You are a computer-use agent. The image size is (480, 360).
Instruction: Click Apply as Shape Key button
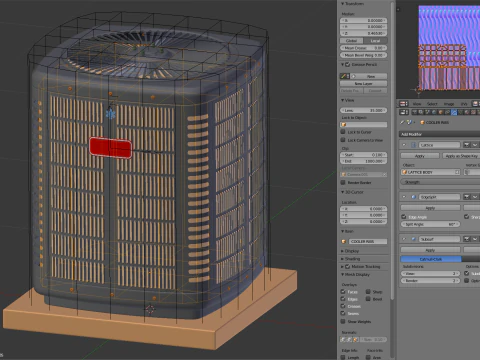pos(461,156)
